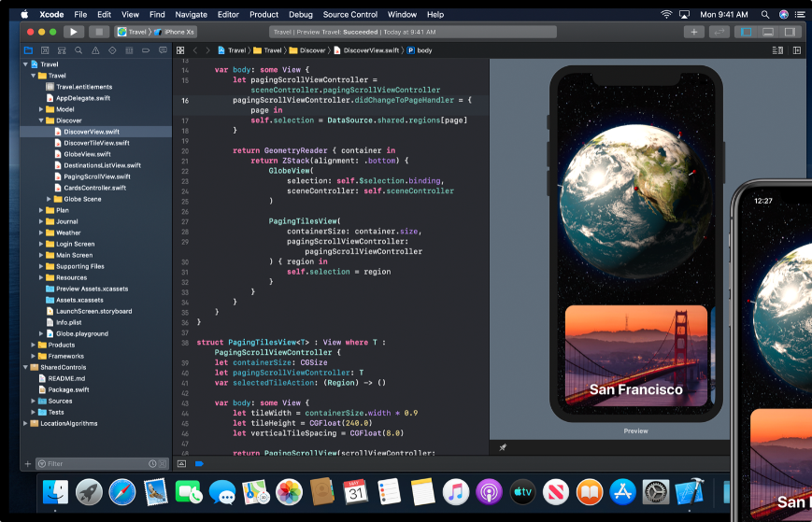Collapse the Discover folder

tap(41, 120)
